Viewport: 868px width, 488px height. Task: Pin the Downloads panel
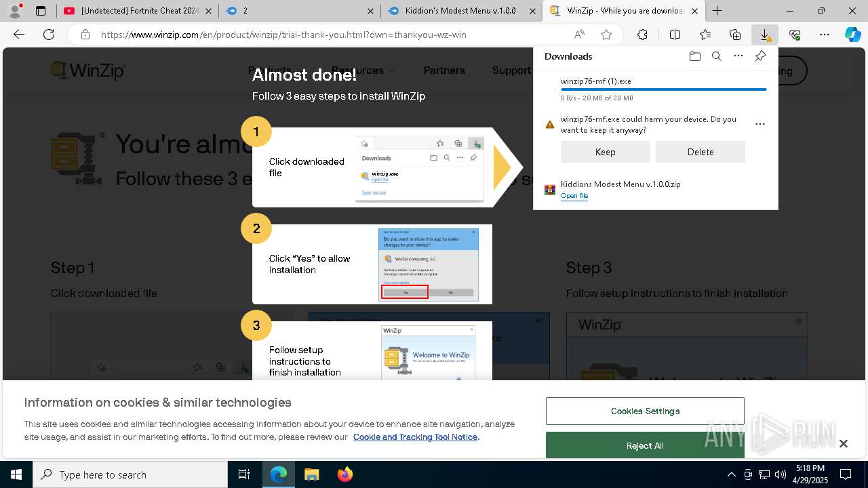760,56
